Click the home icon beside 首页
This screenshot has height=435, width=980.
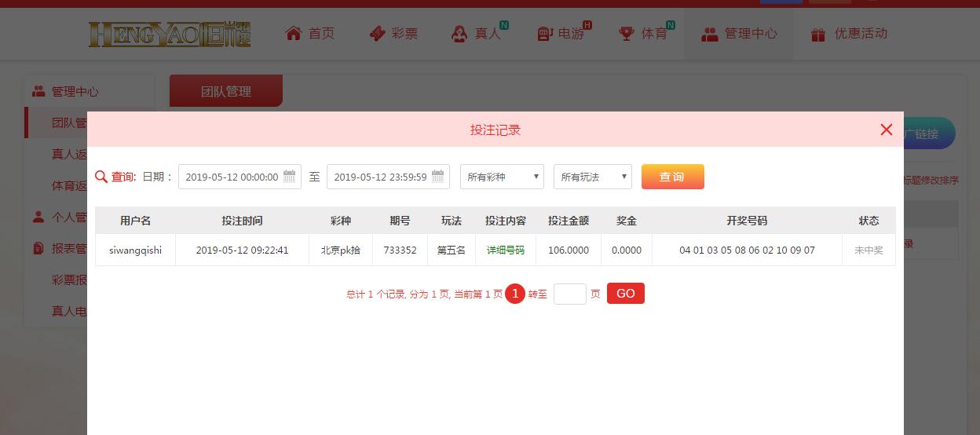[x=294, y=34]
